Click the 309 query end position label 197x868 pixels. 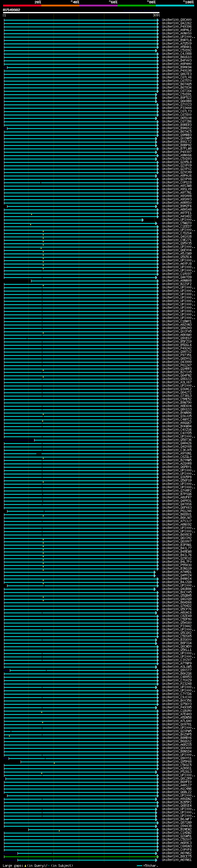pyautogui.click(x=155, y=15)
